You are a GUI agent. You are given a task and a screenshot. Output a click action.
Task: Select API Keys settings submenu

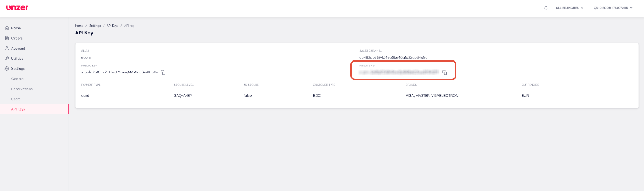18,109
